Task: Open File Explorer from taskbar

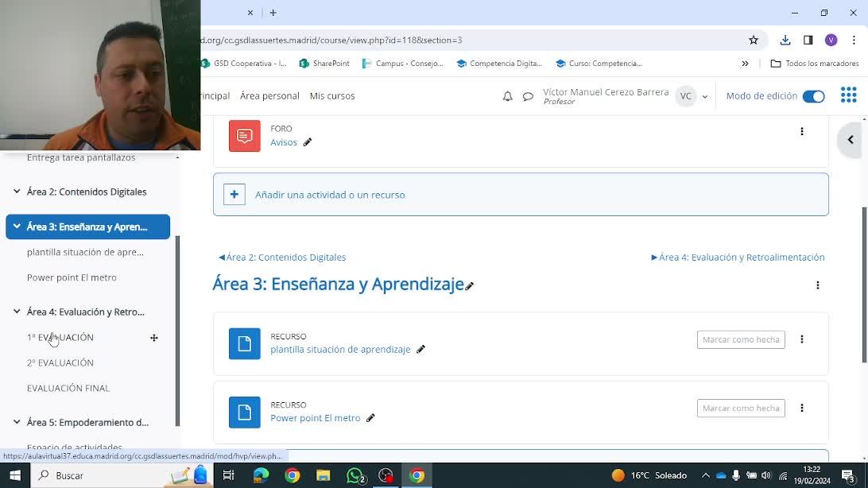Action: (323, 475)
